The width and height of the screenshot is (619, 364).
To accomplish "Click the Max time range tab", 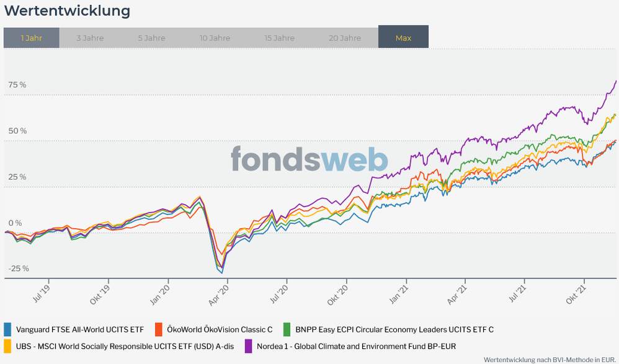I will pos(403,38).
